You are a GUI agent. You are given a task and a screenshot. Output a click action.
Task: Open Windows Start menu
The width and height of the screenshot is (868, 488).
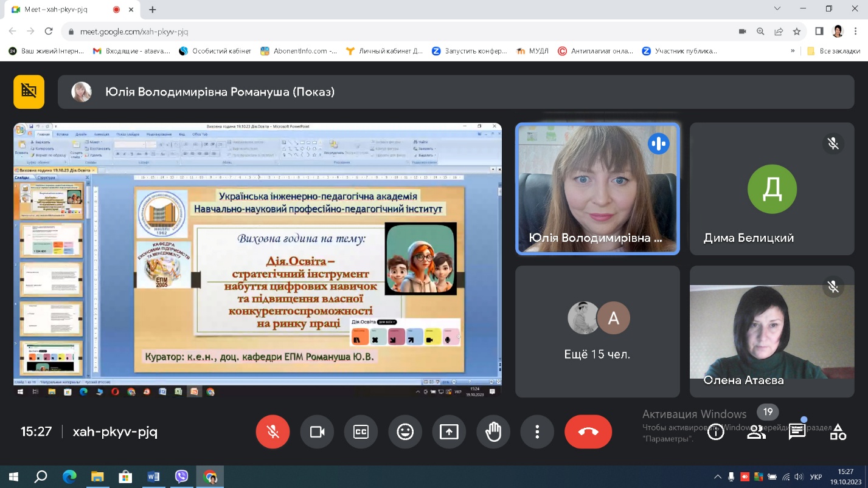[x=13, y=477]
